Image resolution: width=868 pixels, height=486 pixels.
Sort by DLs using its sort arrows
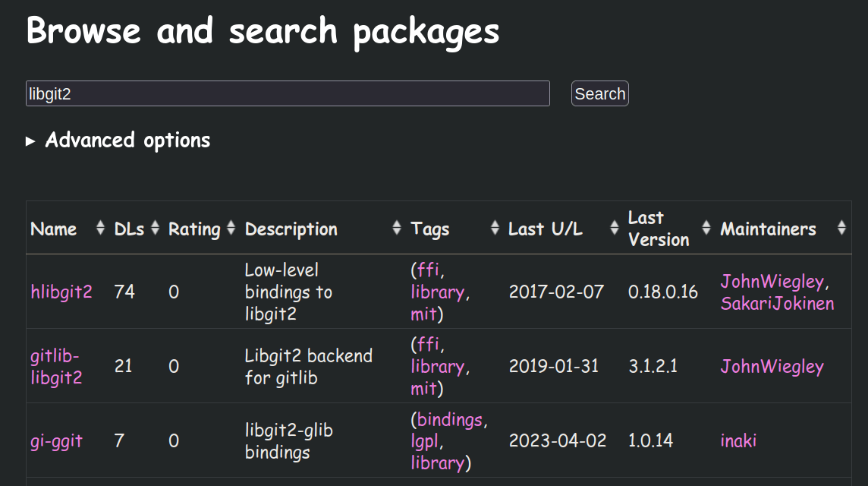point(155,228)
